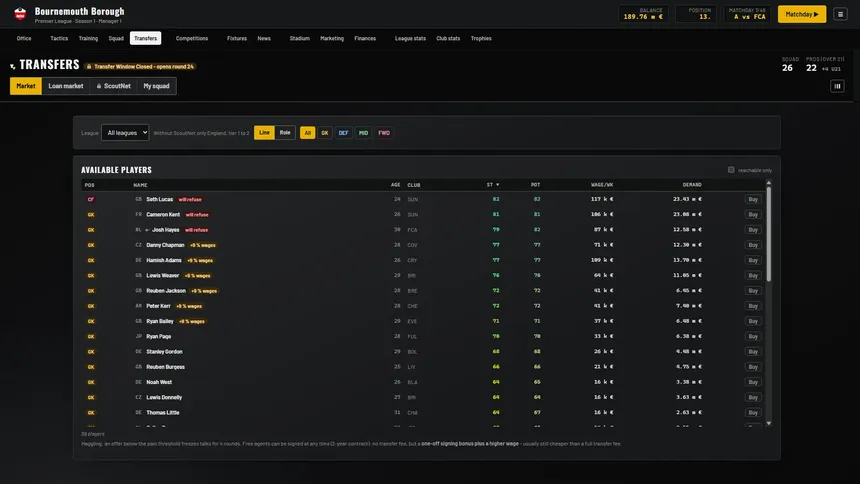
Task: Open the Office menu item
Action: 24,38
